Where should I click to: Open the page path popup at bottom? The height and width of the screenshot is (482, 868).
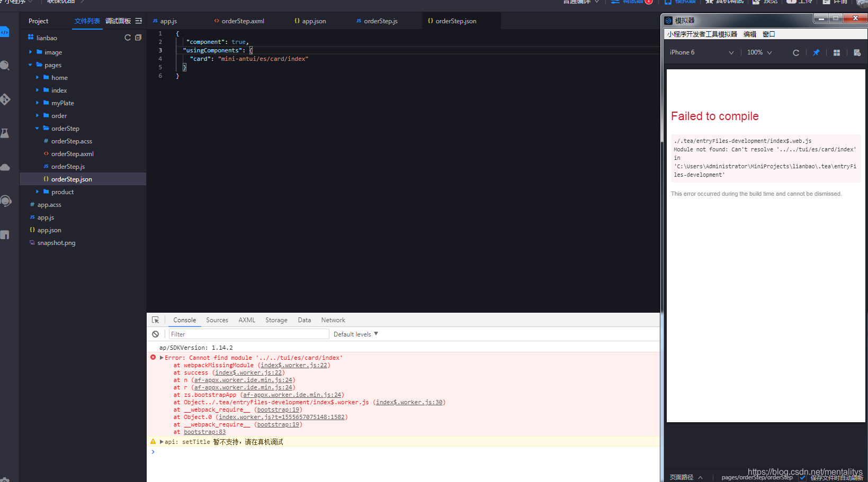[x=686, y=477]
